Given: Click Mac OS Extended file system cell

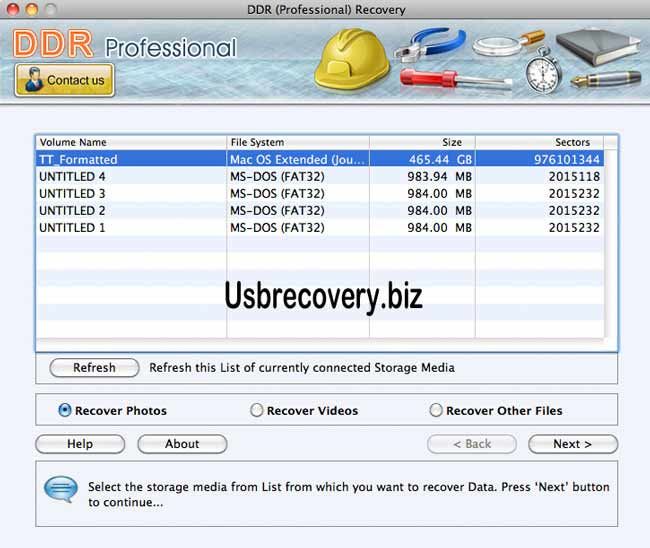Looking at the screenshot, I should (x=298, y=159).
